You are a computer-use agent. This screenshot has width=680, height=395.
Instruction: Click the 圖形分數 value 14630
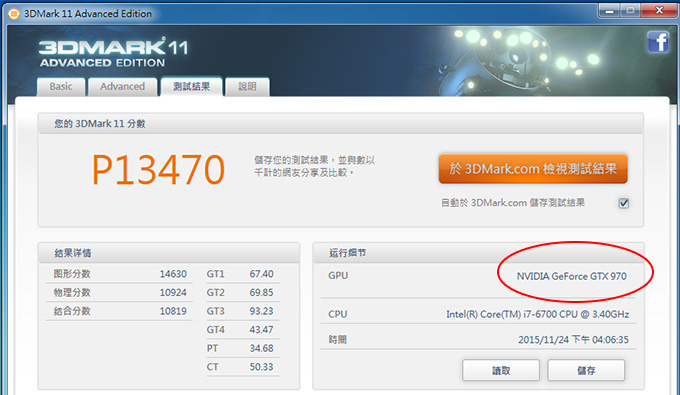(173, 274)
